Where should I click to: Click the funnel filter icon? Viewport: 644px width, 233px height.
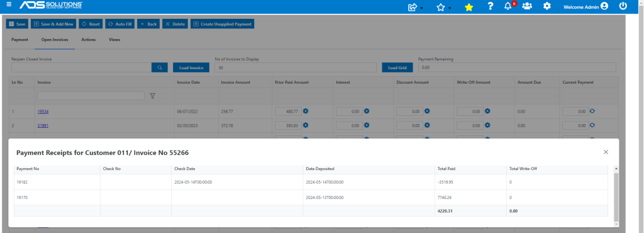(152, 96)
